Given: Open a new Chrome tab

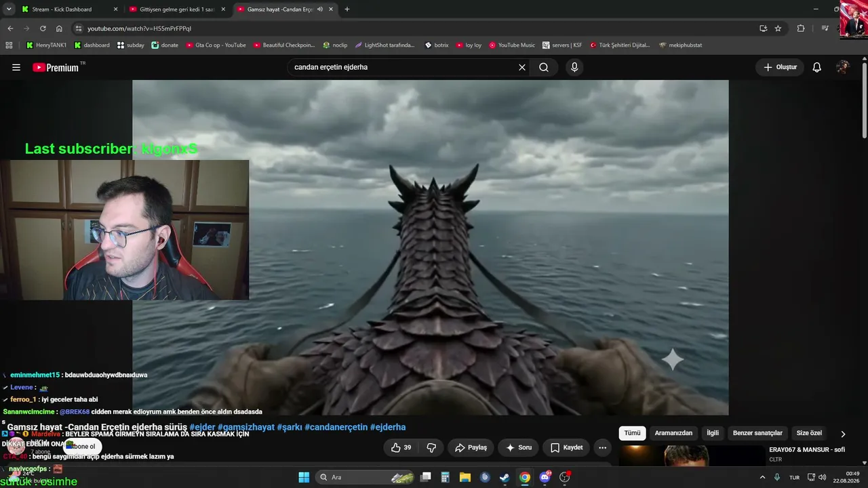Looking at the screenshot, I should [347, 9].
